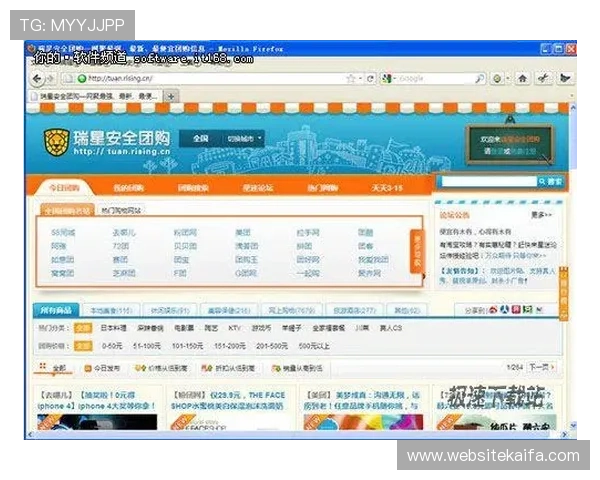Click the tools icon beside the home button
Screen dimensions: 600x480
pyautogui.click(x=543, y=78)
